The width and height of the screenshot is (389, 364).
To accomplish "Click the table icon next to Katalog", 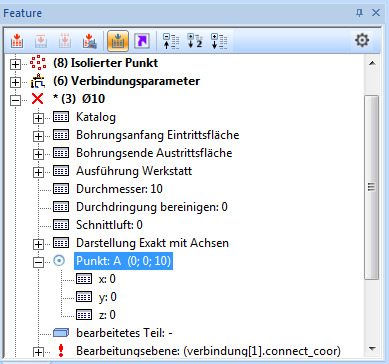I will click(x=61, y=117).
